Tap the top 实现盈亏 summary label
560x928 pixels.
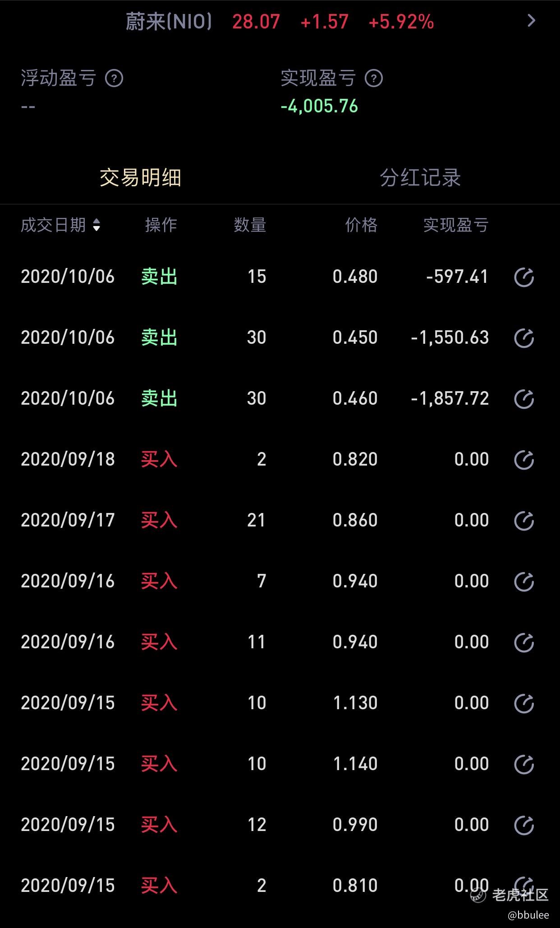pos(318,78)
